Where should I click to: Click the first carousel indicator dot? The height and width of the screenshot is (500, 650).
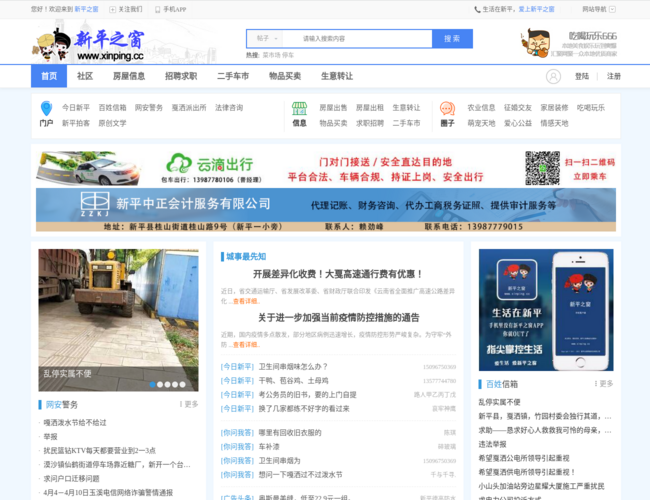point(153,384)
